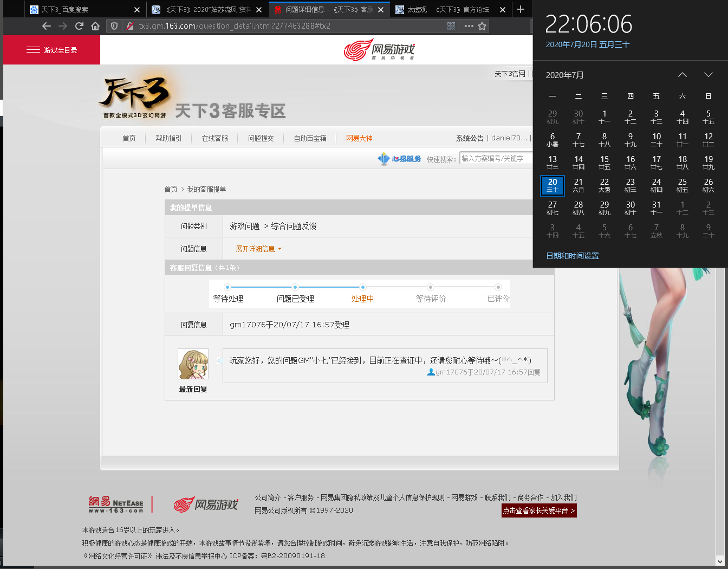Go to previous month in calendar
Screen dimensions: 728x569
682,75
